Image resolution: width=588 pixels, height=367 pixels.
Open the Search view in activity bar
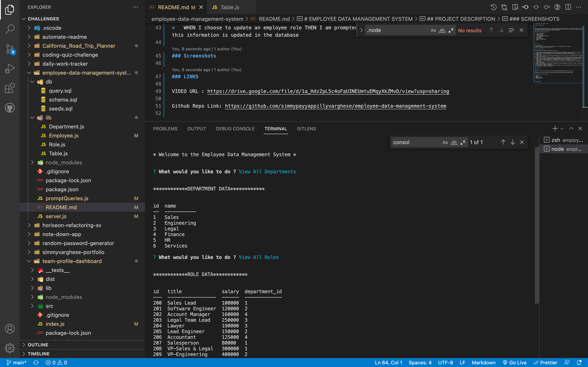[10, 29]
